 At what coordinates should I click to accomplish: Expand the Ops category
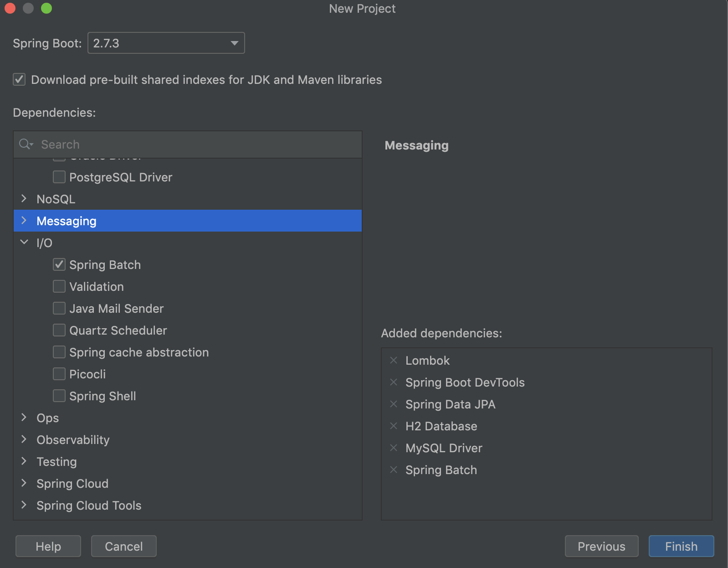point(24,418)
